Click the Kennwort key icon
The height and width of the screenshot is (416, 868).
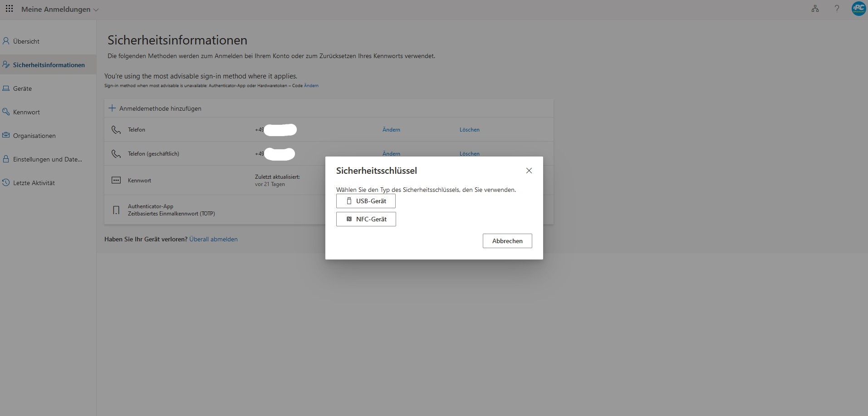[x=6, y=112]
